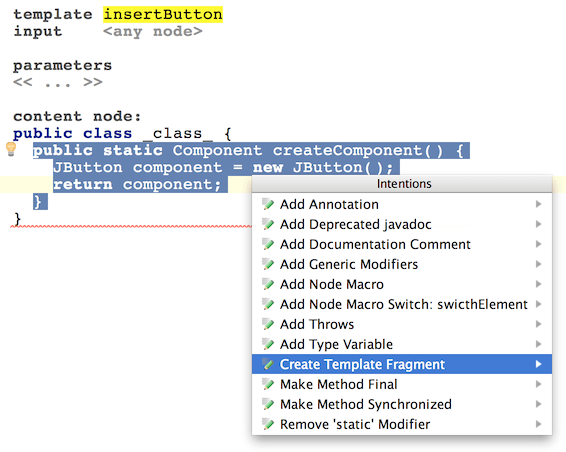Click 'return component;' statement
The height and width of the screenshot is (452, 566).
coord(137,184)
